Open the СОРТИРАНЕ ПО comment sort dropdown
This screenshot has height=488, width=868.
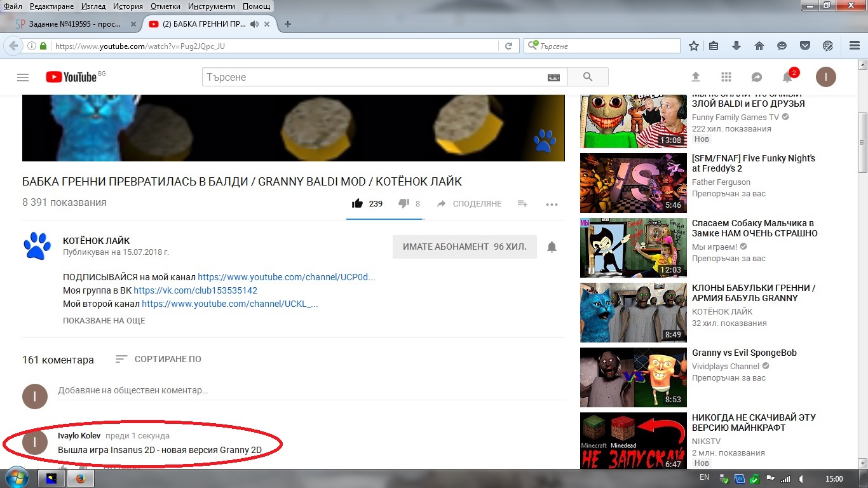point(158,359)
